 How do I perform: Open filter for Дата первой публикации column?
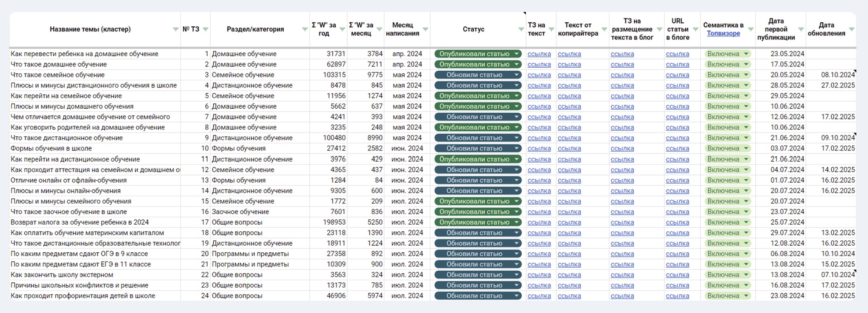801,29
